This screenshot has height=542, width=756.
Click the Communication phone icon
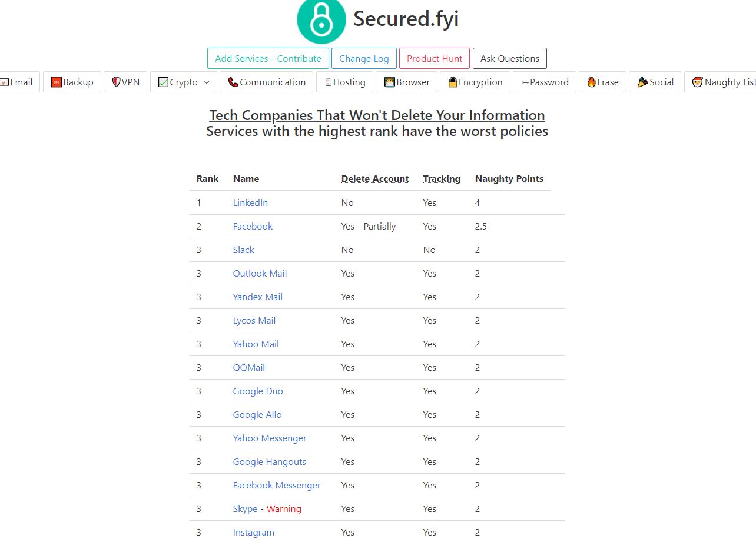233,82
